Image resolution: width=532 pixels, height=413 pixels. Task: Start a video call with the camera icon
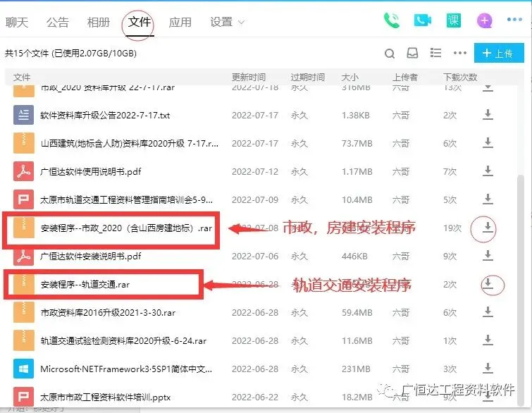pyautogui.click(x=422, y=20)
